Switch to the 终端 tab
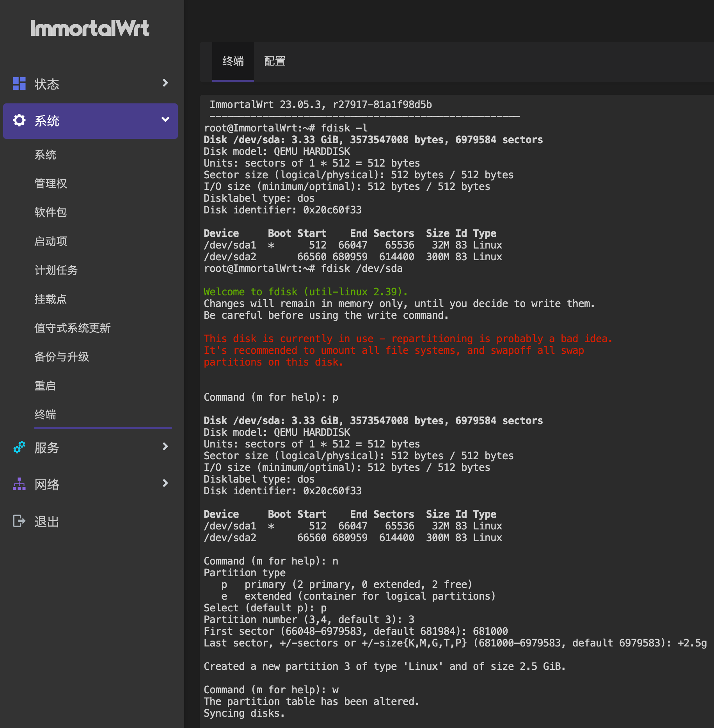The image size is (714, 728). click(x=233, y=61)
